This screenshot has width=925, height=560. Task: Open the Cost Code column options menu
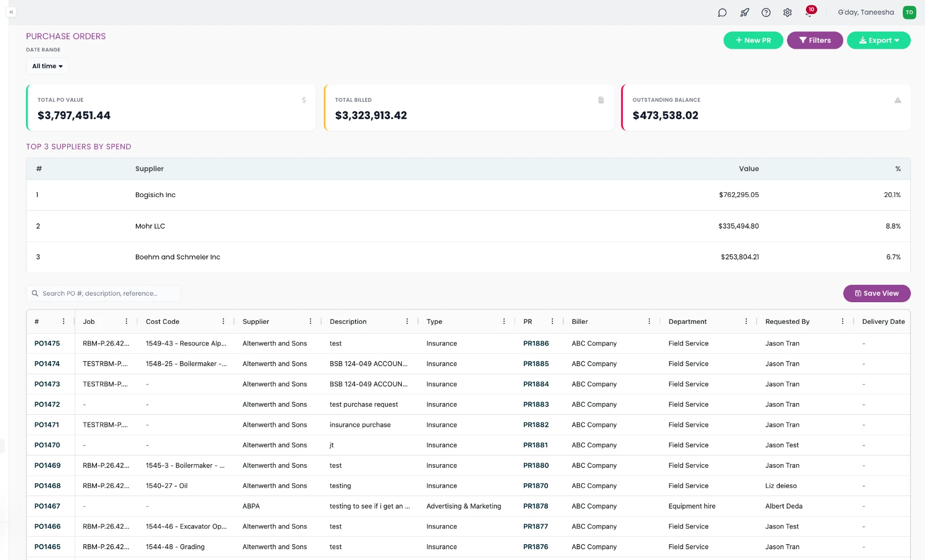[x=223, y=321]
